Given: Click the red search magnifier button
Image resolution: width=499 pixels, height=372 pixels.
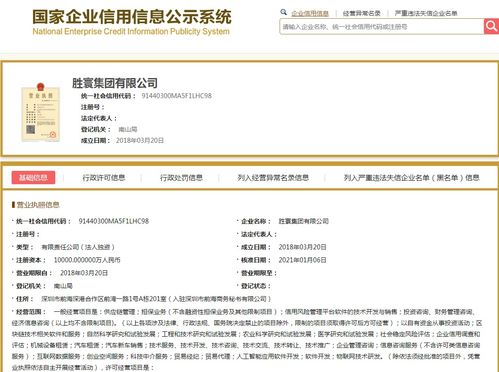Looking at the screenshot, I should pyautogui.click(x=491, y=26).
